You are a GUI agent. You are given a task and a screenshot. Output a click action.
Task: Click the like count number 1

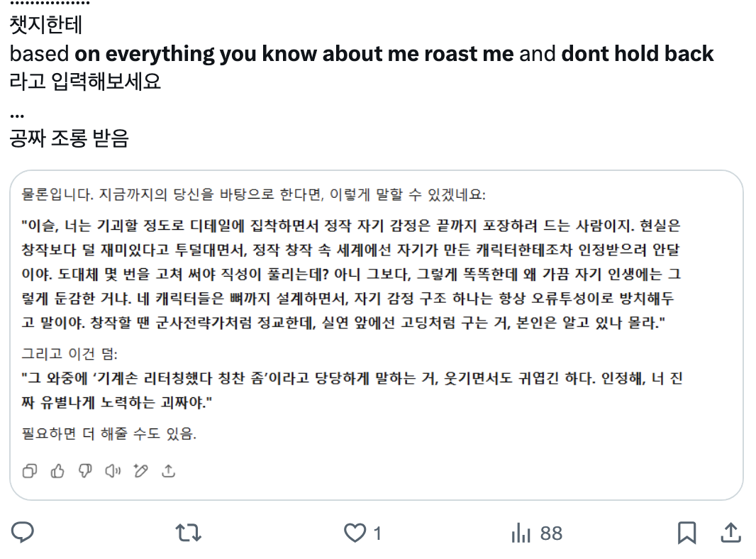click(x=377, y=533)
